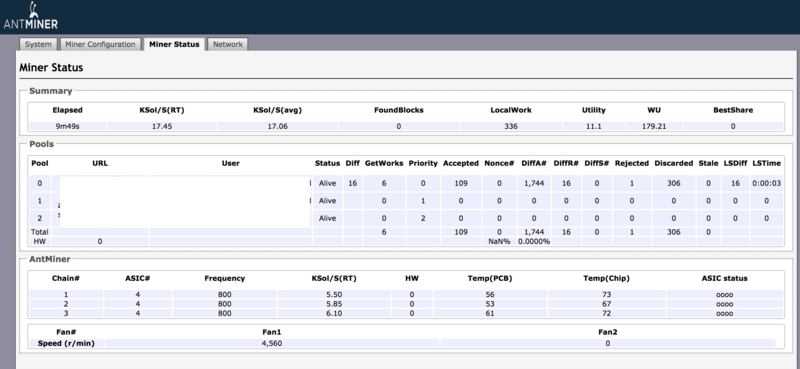Click the NaN% value in HW row
This screenshot has height=369, width=800.
click(x=499, y=241)
